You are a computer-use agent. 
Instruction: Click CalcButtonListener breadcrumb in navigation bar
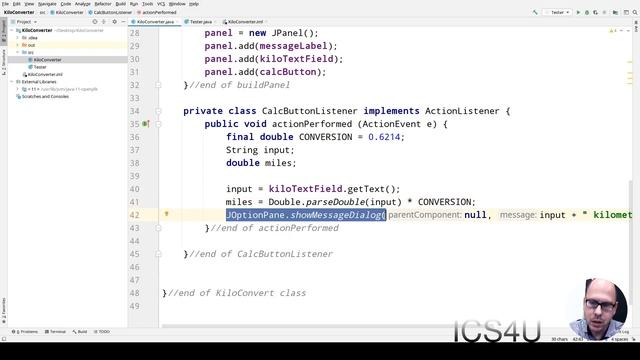pyautogui.click(x=110, y=13)
